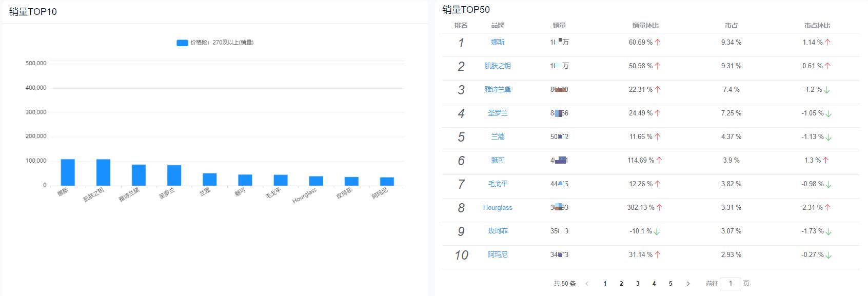Image resolution: width=868 pixels, height=296 pixels.
Task: Jump to page 5 in pagination
Action: (x=670, y=284)
